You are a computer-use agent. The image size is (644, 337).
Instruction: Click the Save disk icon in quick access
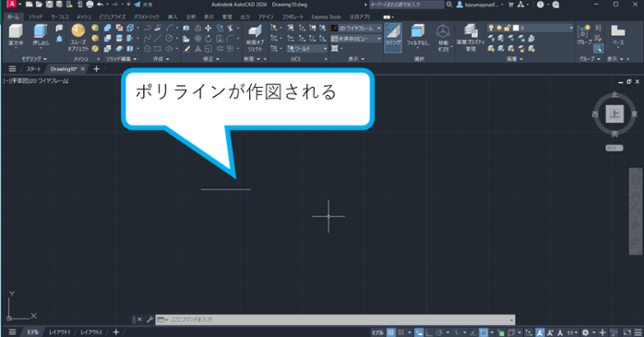click(x=49, y=5)
